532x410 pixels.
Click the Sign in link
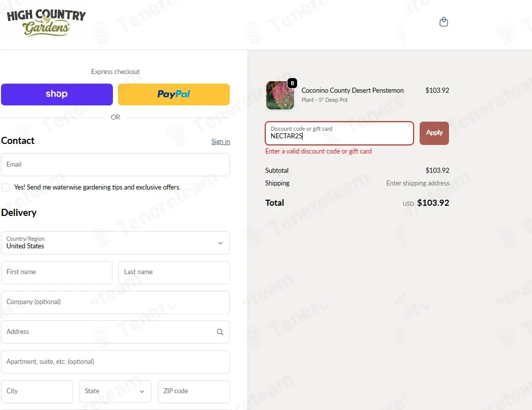[221, 141]
